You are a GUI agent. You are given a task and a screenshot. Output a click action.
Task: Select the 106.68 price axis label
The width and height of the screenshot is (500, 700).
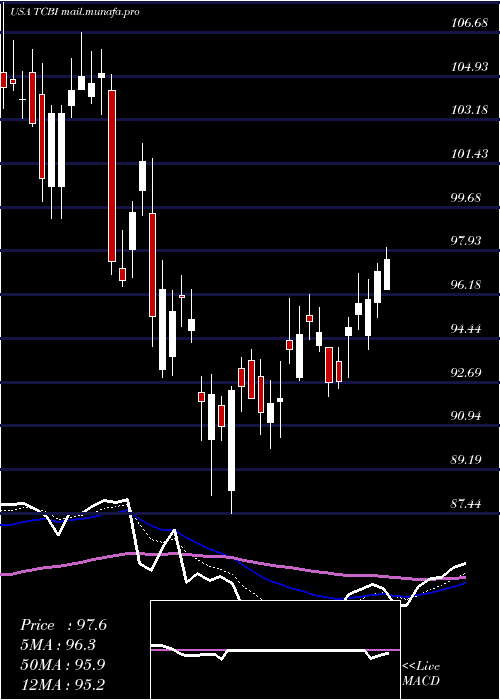[469, 23]
